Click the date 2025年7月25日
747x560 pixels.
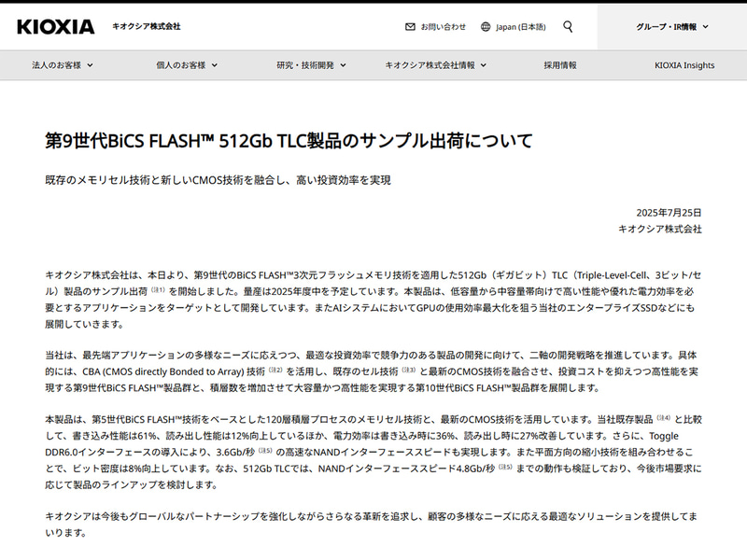669,213
